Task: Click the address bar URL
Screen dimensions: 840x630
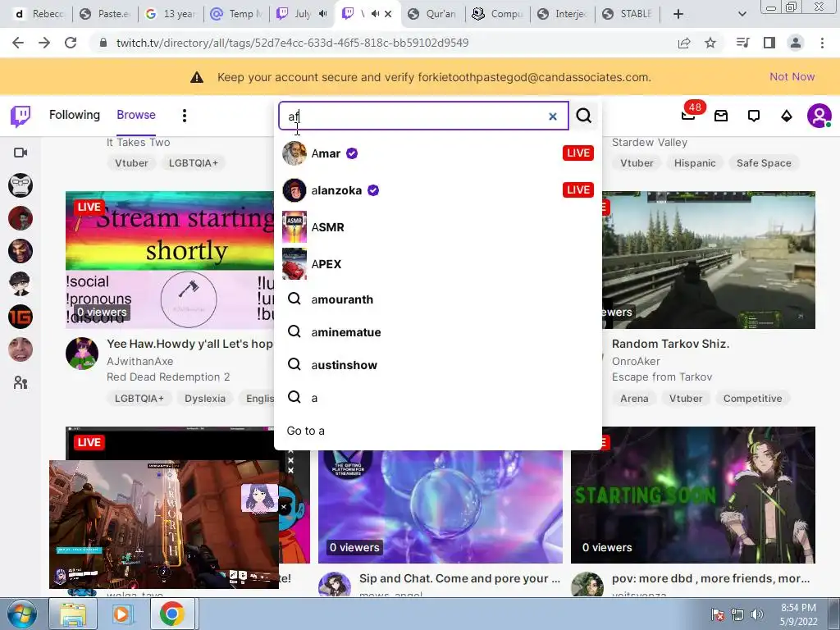Action: tap(292, 43)
